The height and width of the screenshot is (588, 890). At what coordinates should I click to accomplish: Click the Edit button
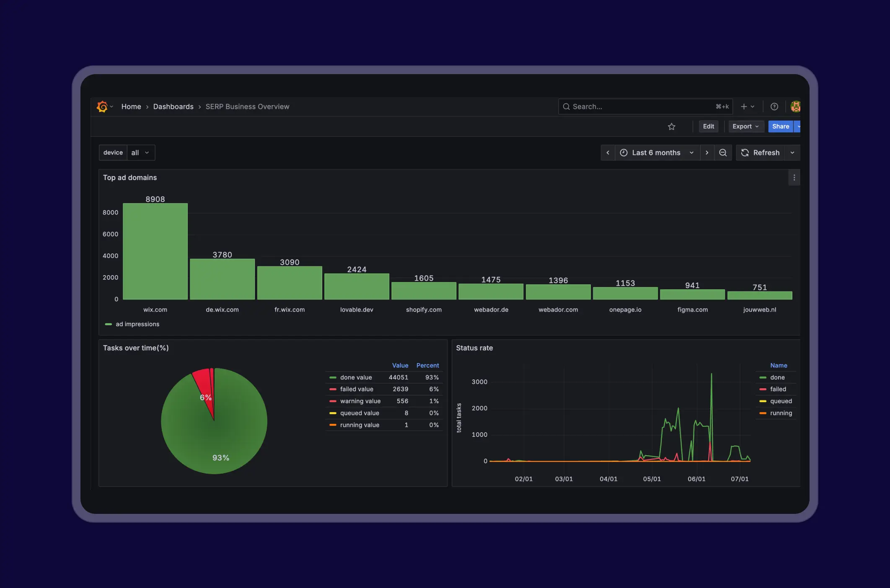[x=709, y=126]
